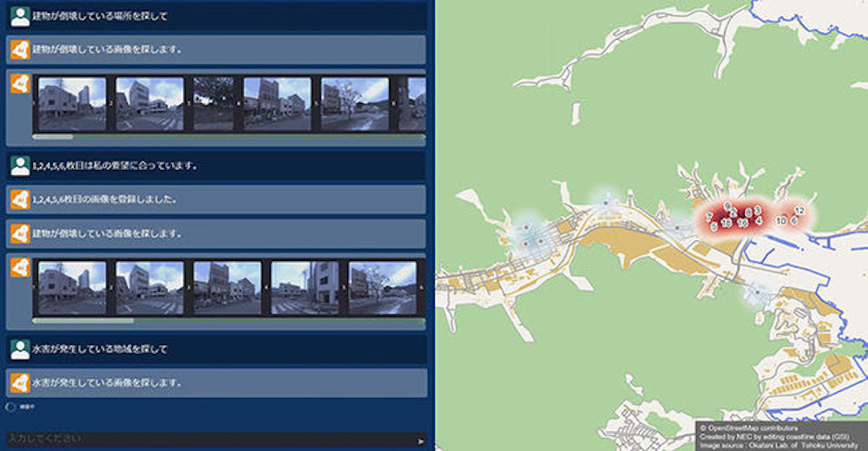Click the topmost user avatar icon
This screenshot has width=868, height=451.
[20, 16]
